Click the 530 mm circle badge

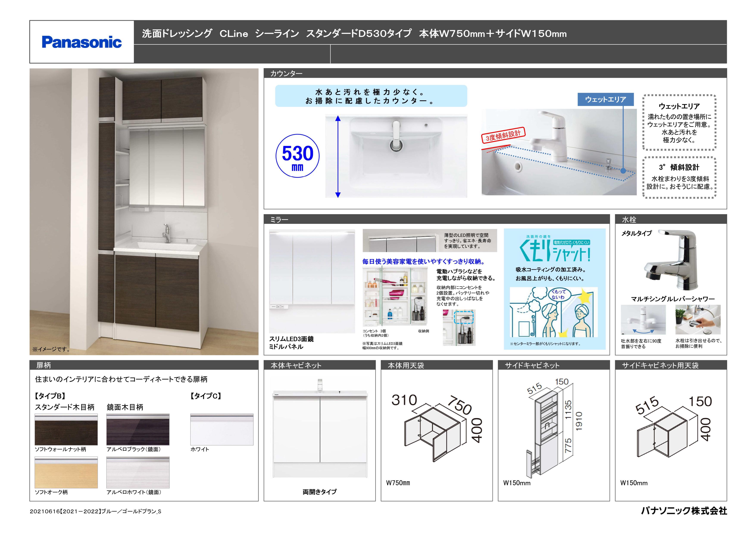click(297, 156)
